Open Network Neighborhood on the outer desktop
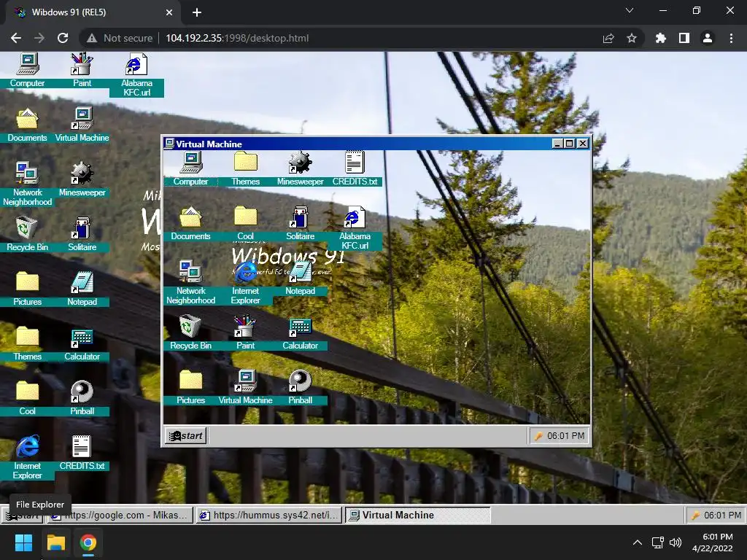Viewport: 747px width, 560px height. pyautogui.click(x=27, y=184)
